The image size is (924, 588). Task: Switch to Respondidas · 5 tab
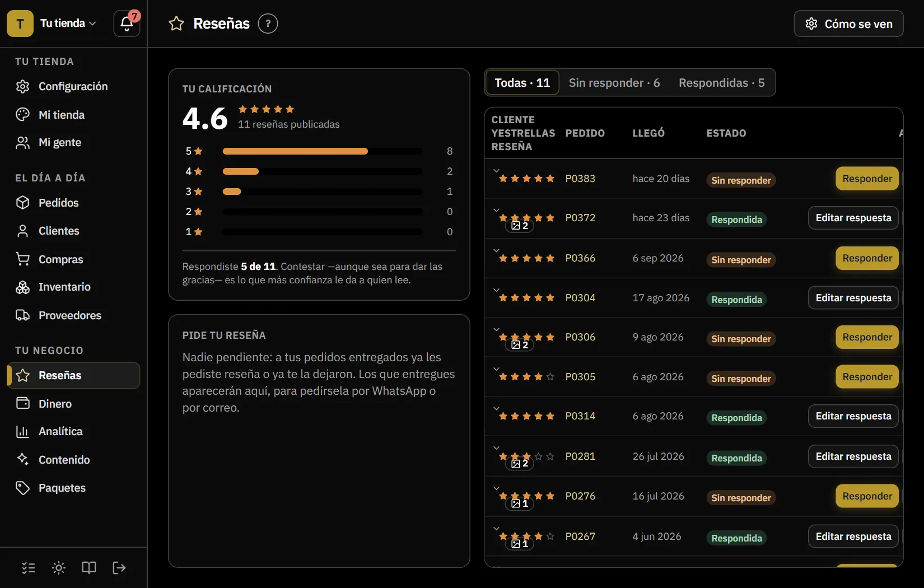(721, 83)
